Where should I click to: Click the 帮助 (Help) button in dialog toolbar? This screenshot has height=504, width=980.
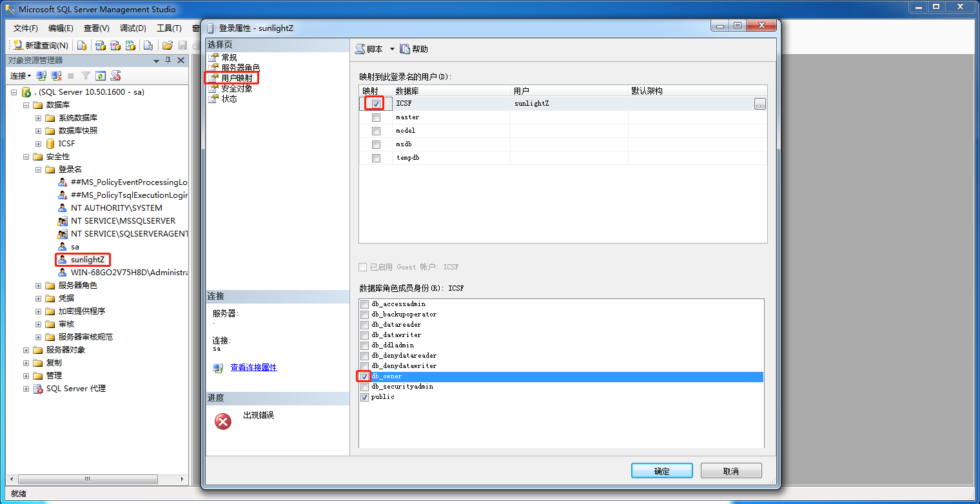pos(414,49)
